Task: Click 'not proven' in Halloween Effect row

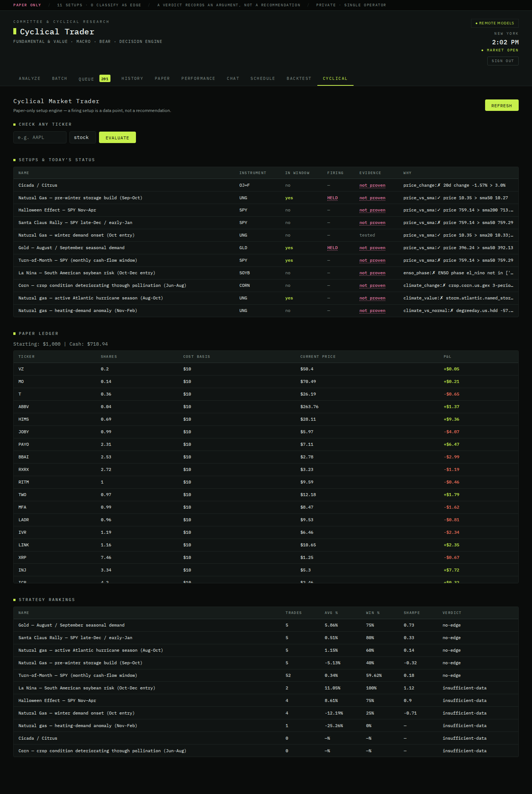Action: coord(372,210)
